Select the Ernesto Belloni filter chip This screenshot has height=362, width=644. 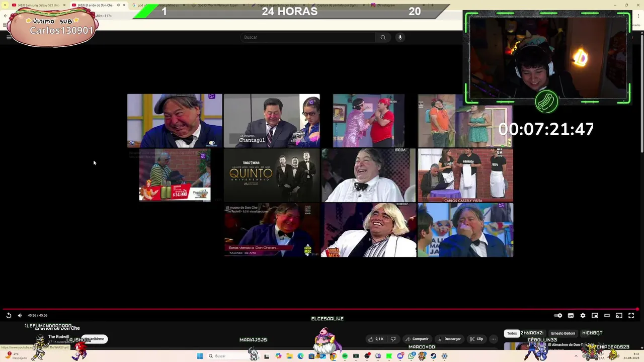click(562, 333)
